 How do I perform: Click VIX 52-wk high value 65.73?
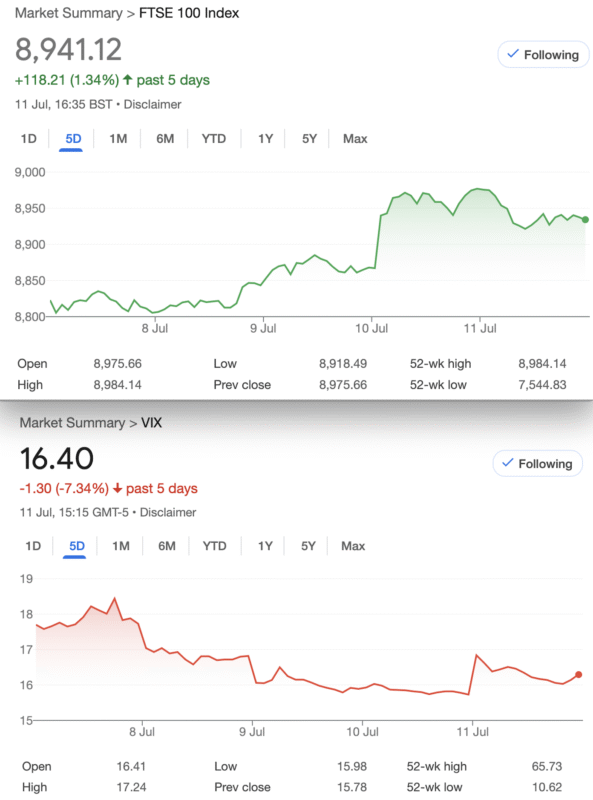(547, 766)
